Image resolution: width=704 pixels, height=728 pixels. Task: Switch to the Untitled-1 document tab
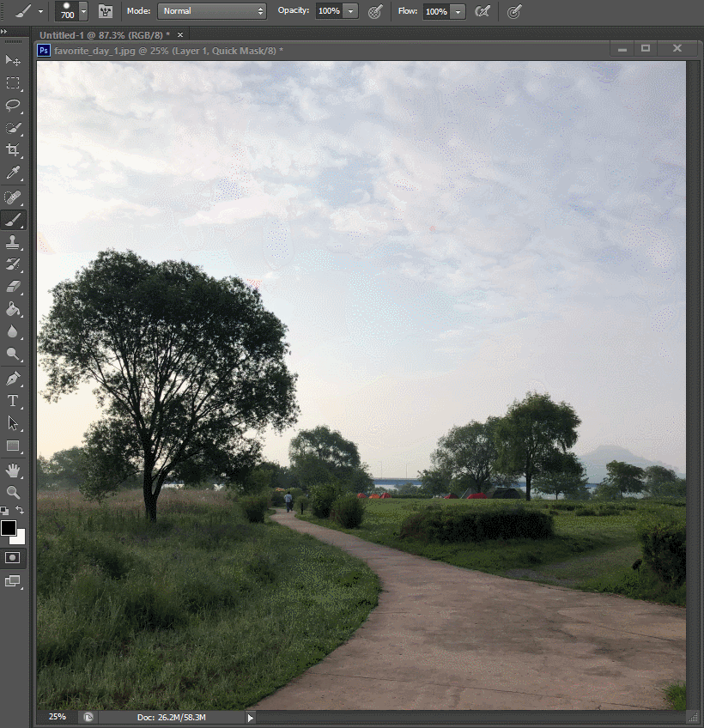coord(105,35)
